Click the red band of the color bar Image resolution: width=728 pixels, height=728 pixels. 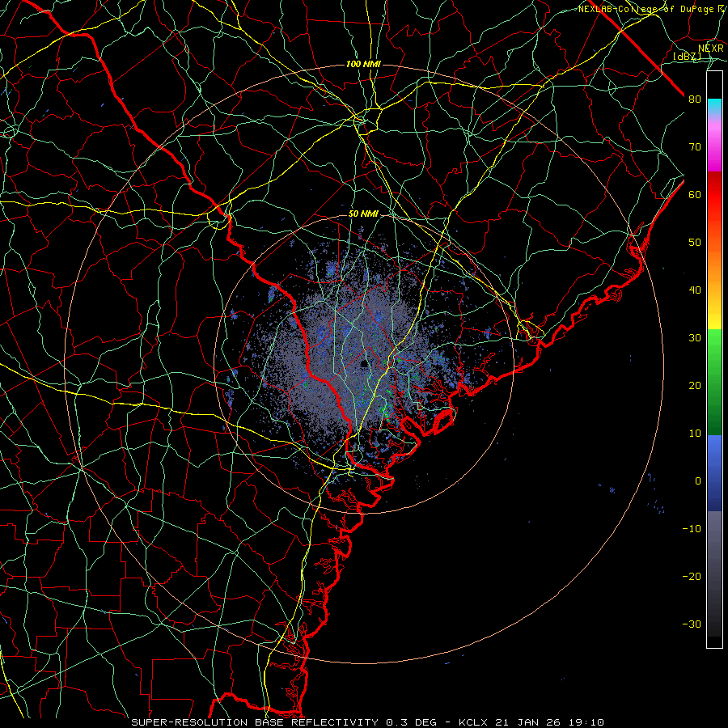coord(714,195)
